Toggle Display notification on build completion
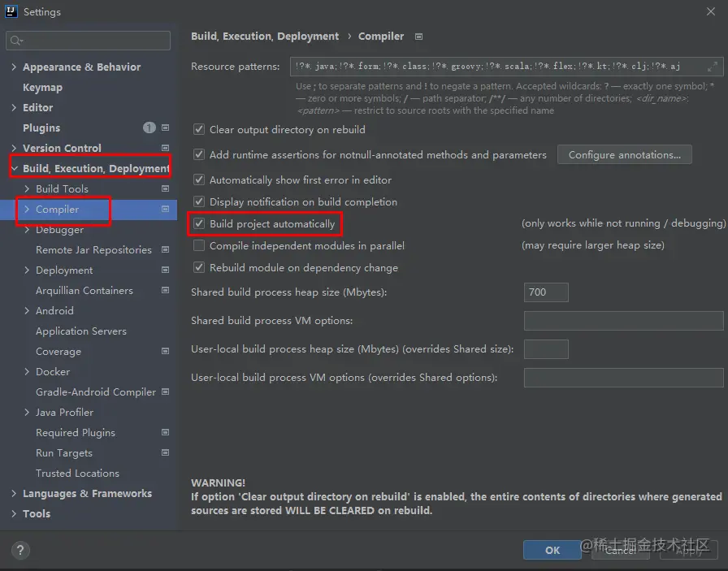The image size is (728, 571). click(199, 201)
